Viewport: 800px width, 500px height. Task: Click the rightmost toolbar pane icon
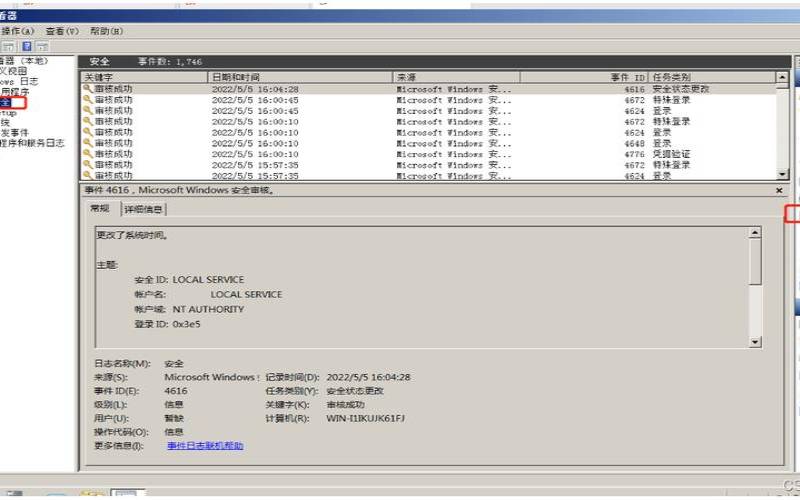tap(43, 46)
